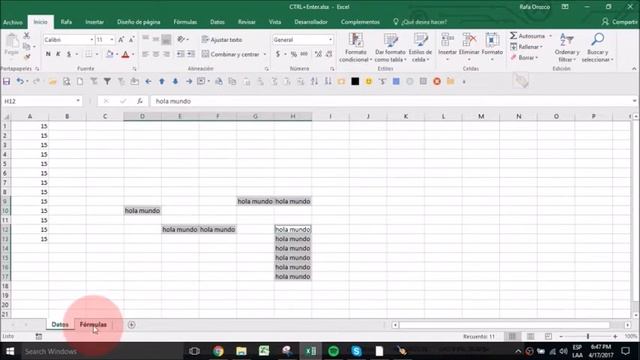Click Pegar paste button
Viewport: 640px width, 360px height.
11,45
